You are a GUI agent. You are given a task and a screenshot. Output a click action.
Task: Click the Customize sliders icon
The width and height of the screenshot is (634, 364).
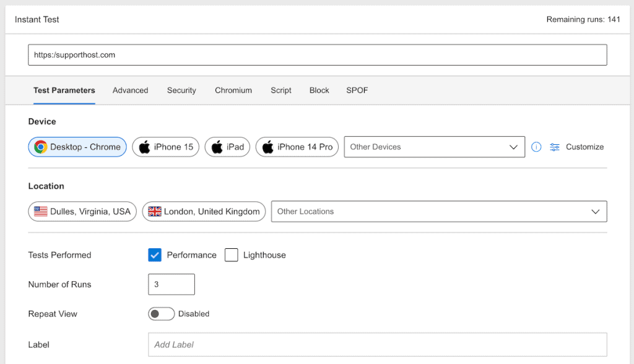click(x=555, y=147)
